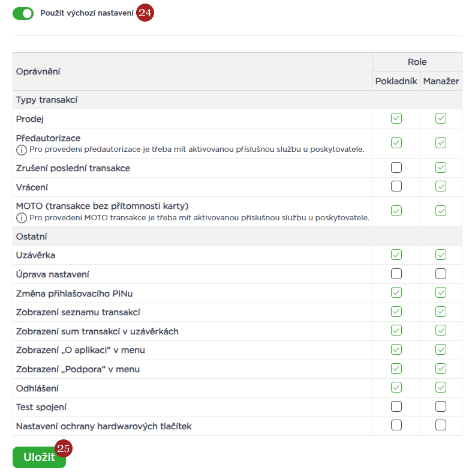Click the info icon under Předautorizace
Image resolution: width=475 pixels, height=476 pixels.
pos(22,149)
